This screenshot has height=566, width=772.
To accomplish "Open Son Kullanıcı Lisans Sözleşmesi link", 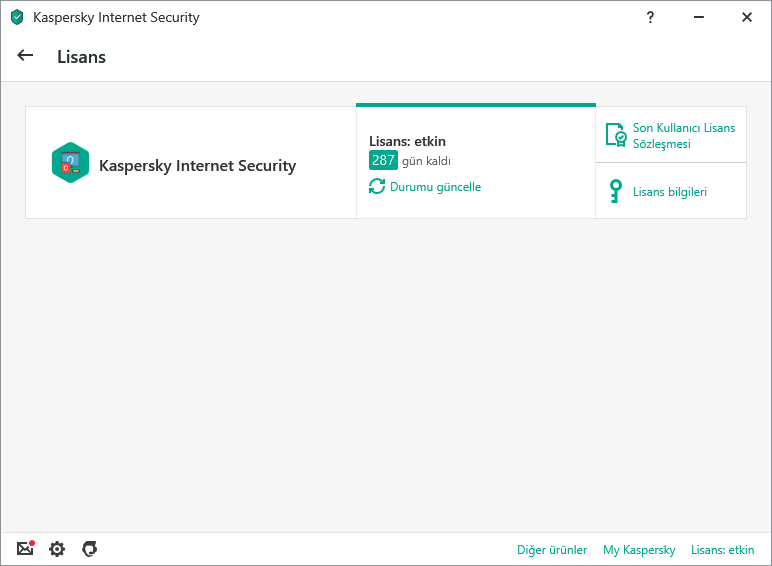I will coord(683,135).
